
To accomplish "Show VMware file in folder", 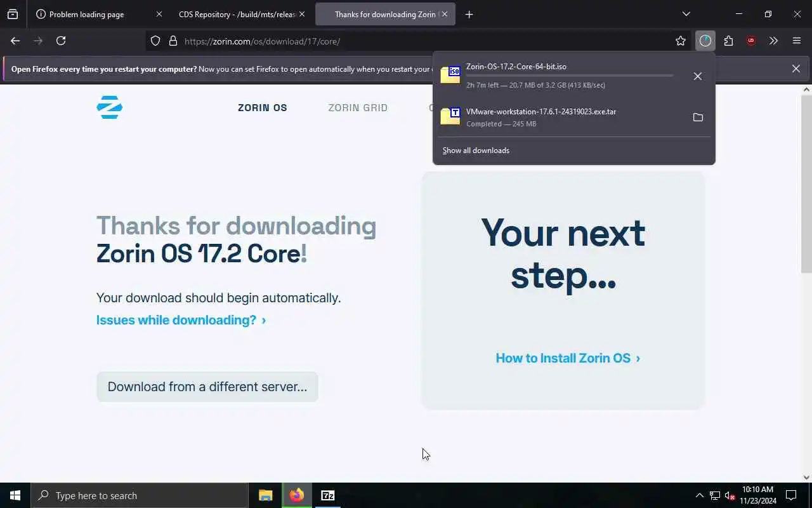I will [x=698, y=117].
